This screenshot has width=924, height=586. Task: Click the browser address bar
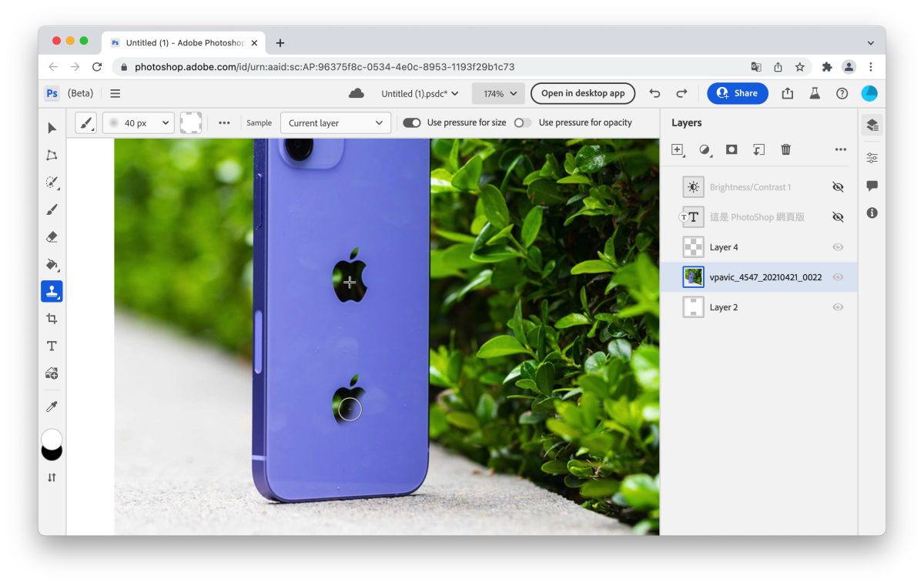click(431, 67)
